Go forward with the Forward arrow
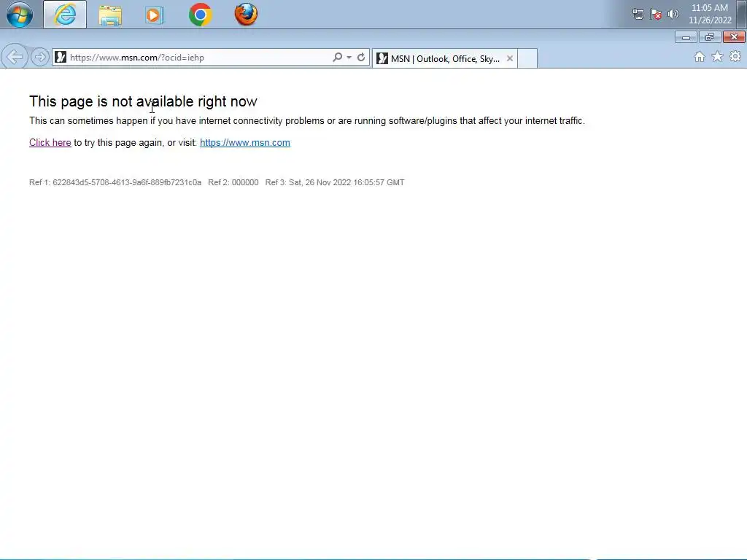747x560 pixels. click(x=39, y=57)
